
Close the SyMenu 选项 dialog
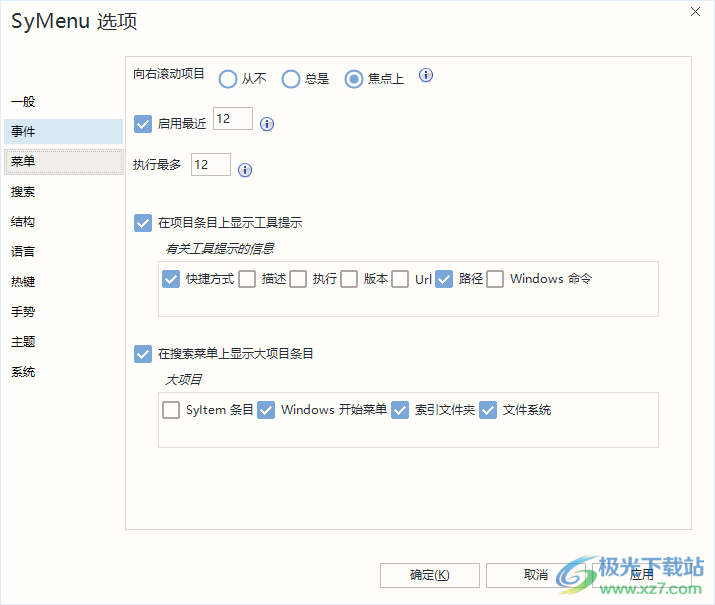click(695, 12)
